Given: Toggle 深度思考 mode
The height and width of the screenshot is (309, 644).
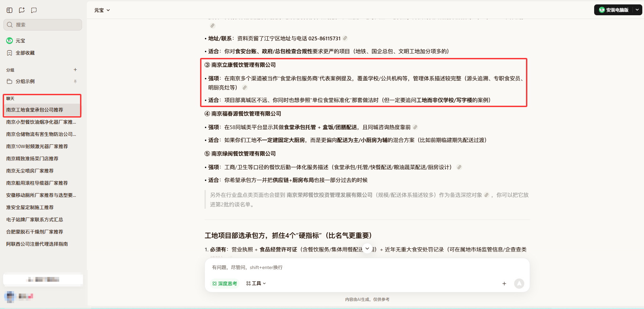Looking at the screenshot, I should 225,284.
